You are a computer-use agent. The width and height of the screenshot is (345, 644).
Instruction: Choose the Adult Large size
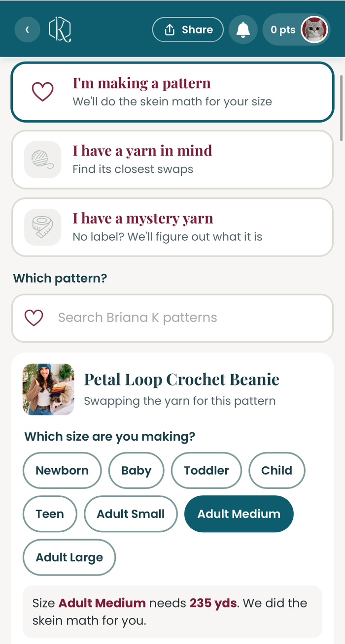click(x=69, y=557)
